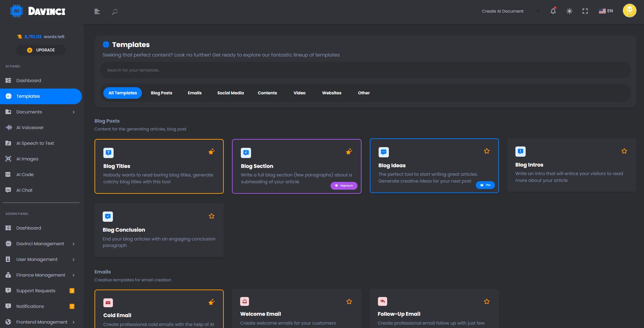
Task: Select the All Templates tab
Action: tap(122, 93)
